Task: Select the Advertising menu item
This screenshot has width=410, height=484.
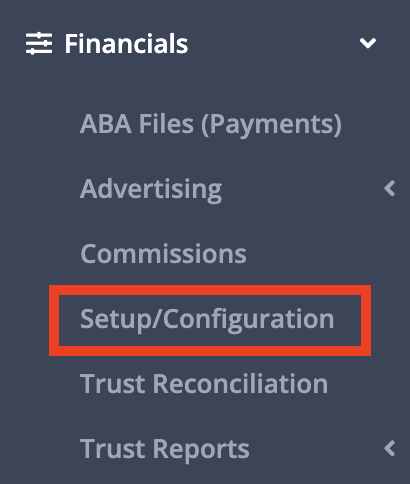Action: point(151,189)
